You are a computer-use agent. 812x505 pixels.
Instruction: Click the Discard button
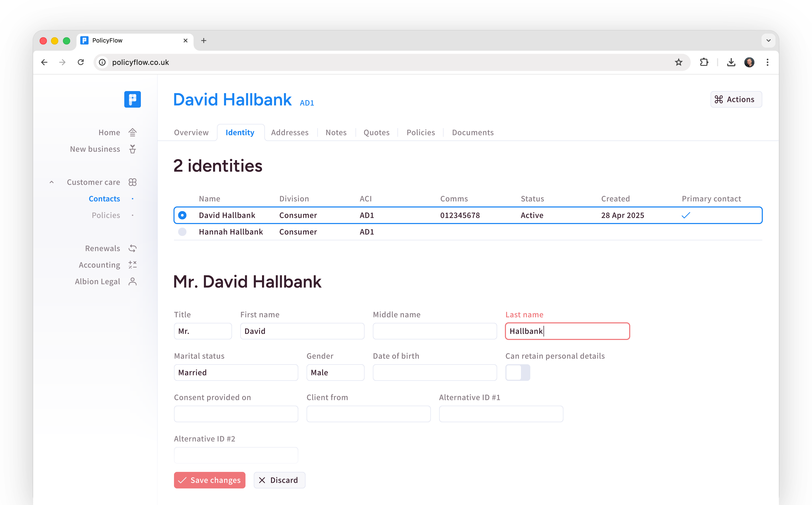(279, 480)
